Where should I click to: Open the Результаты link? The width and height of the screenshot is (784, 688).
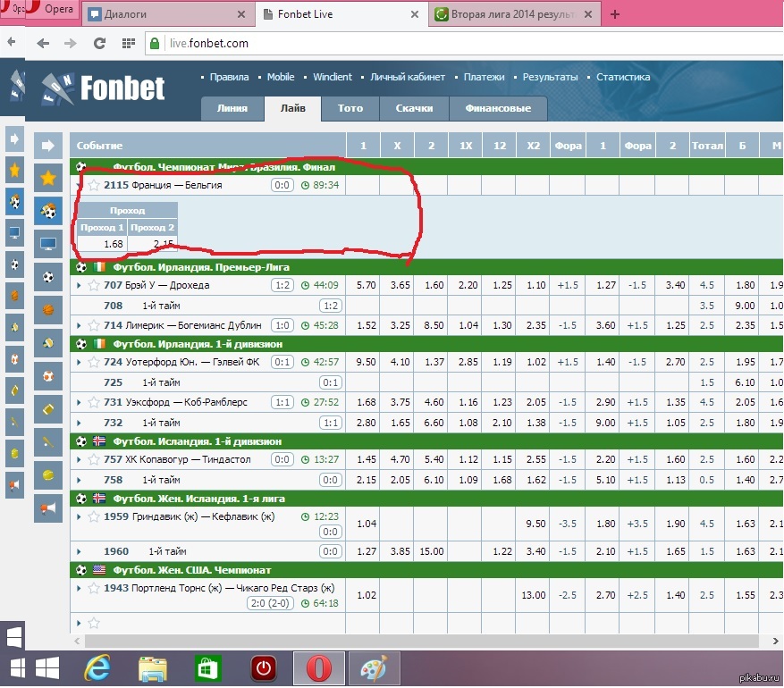[550, 77]
